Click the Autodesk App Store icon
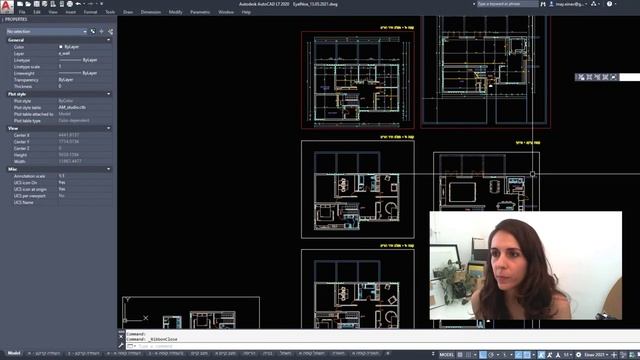 tap(594, 4)
